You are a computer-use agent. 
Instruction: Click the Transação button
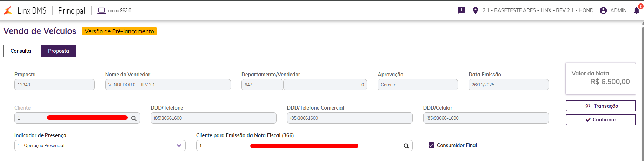tap(600, 106)
